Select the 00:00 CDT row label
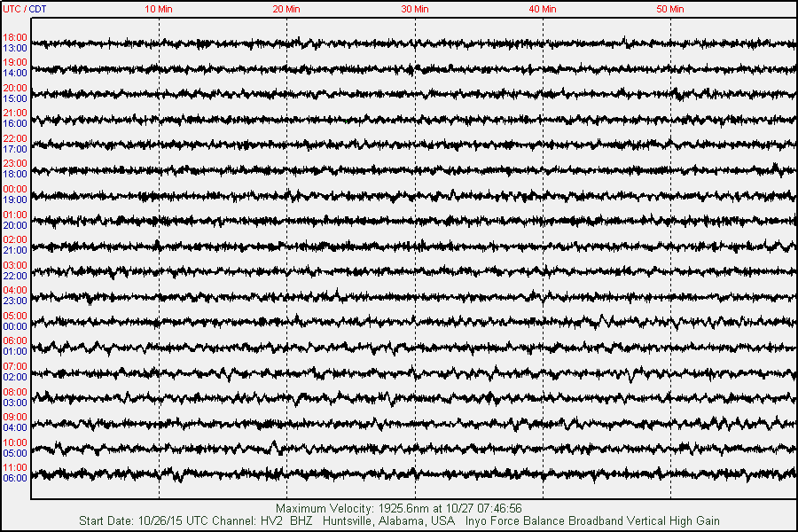Viewport: 798px width, 532px height. pos(15,326)
